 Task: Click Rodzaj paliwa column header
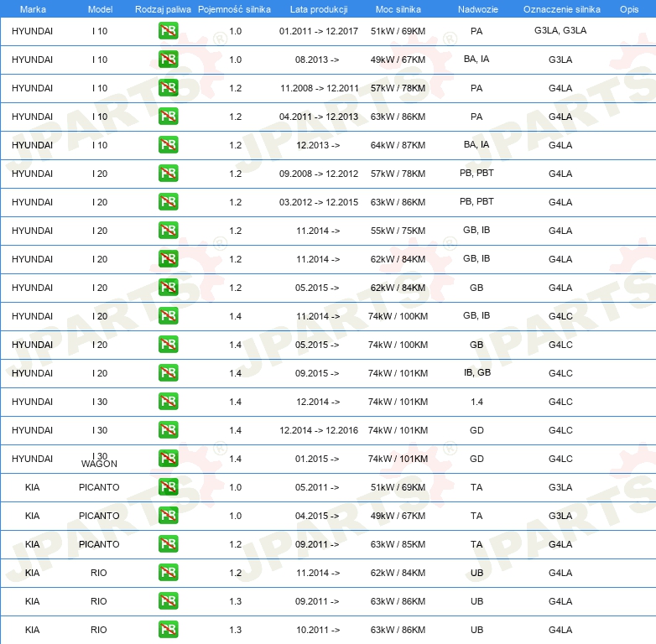(x=163, y=9)
